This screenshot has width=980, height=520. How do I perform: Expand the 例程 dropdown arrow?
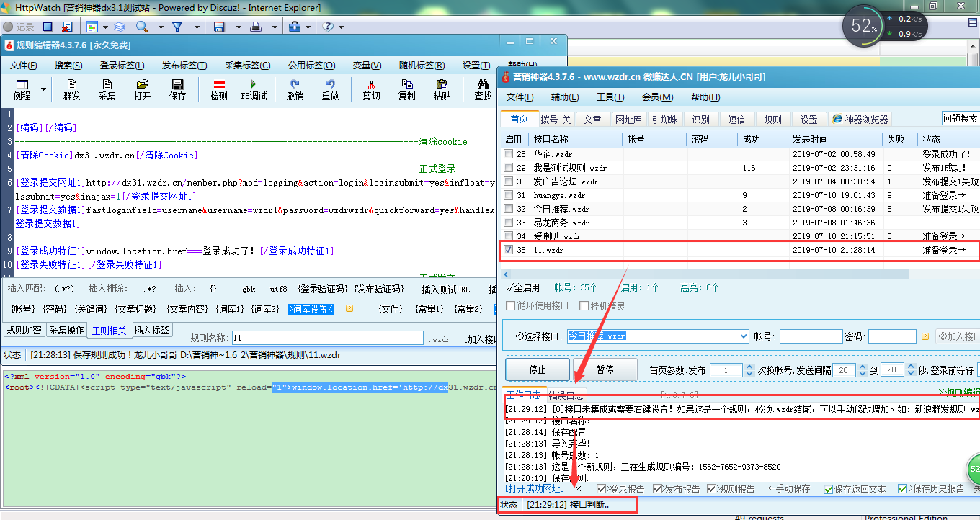[x=43, y=89]
